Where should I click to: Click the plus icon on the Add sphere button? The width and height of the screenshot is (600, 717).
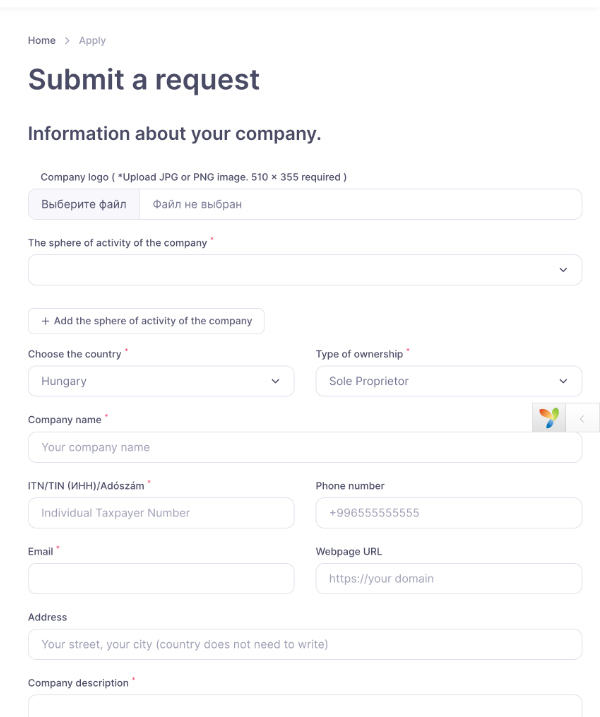pos(45,321)
